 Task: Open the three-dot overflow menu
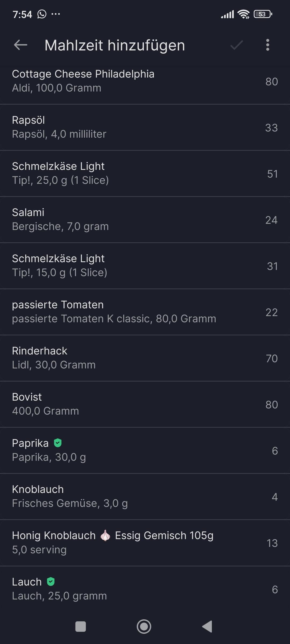click(267, 45)
